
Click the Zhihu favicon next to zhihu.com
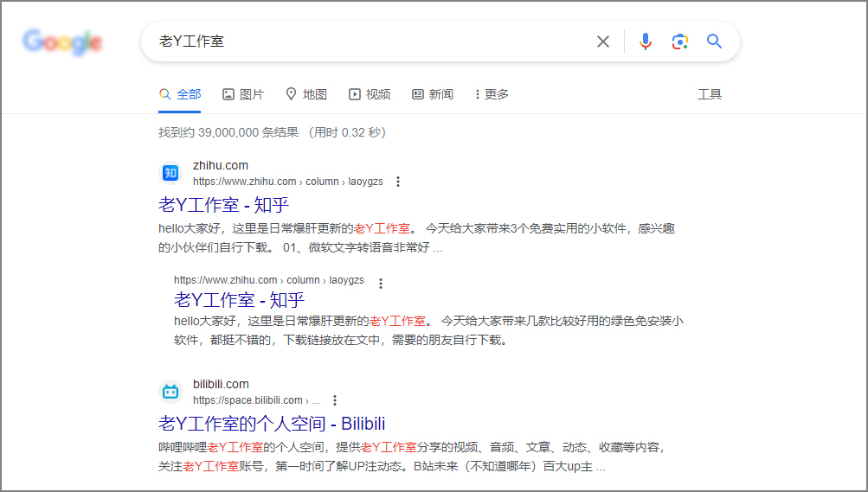[x=170, y=173]
